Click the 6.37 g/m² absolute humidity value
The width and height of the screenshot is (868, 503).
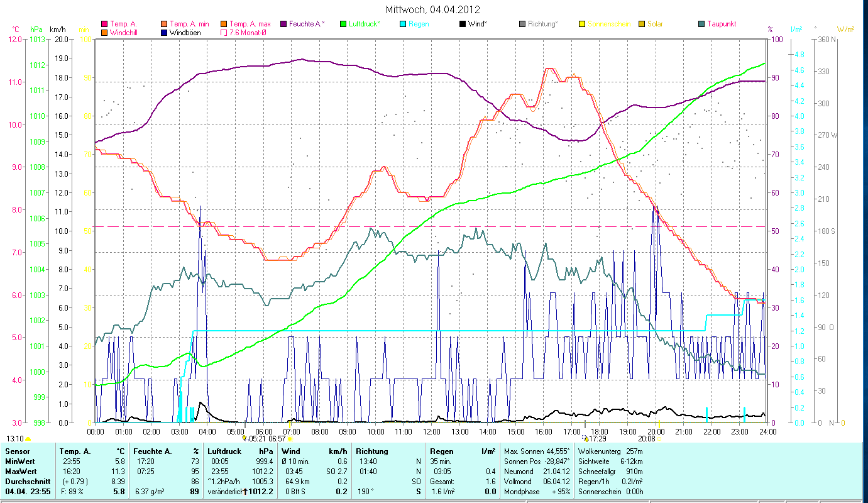[150, 492]
